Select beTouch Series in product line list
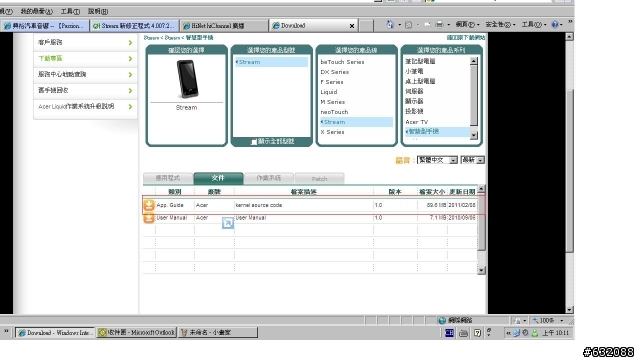 (342, 62)
